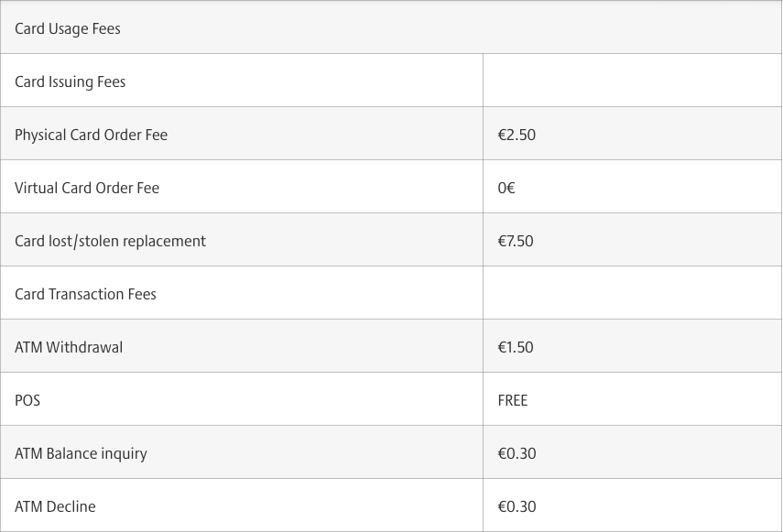Select the €1.50 ATM withdrawal fee
This screenshot has height=532, width=783.
(516, 347)
